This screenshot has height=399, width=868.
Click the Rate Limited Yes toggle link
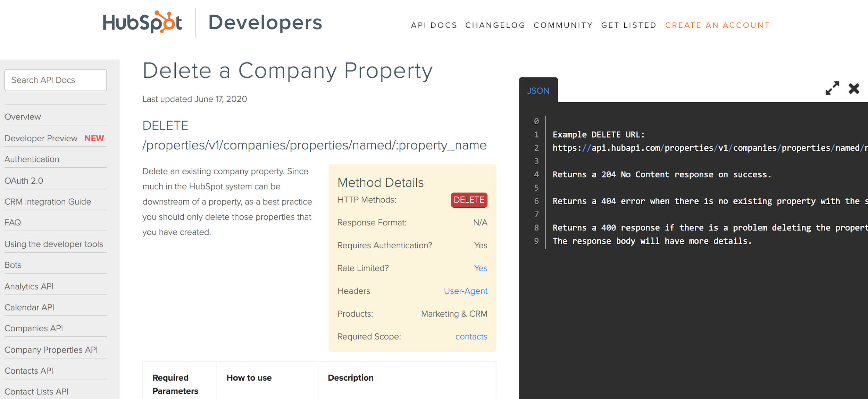click(479, 268)
